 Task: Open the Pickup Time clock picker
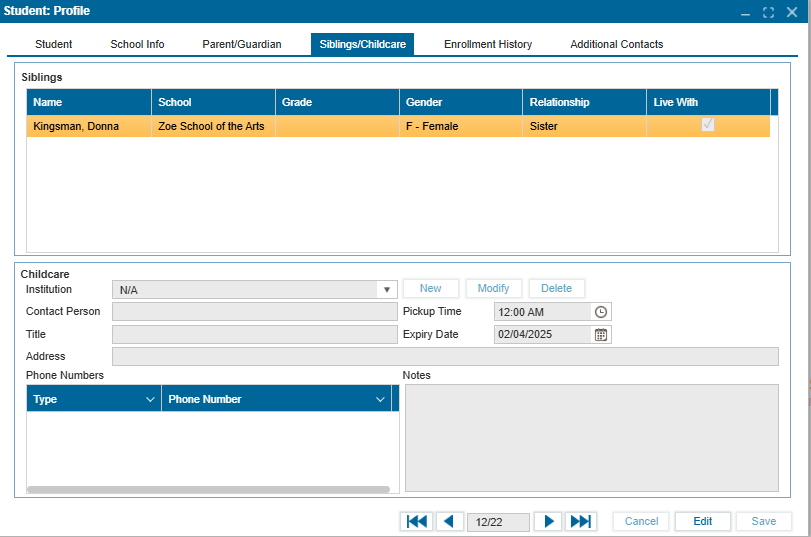(x=601, y=312)
